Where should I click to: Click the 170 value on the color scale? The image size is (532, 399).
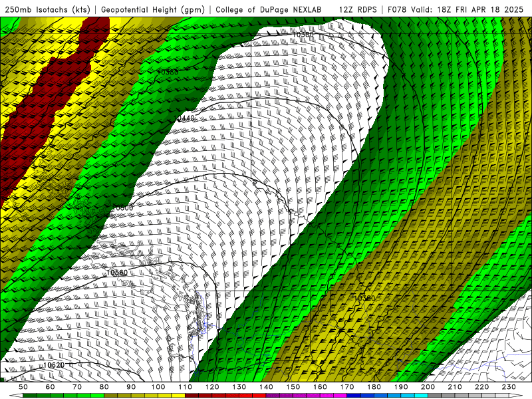point(347,387)
